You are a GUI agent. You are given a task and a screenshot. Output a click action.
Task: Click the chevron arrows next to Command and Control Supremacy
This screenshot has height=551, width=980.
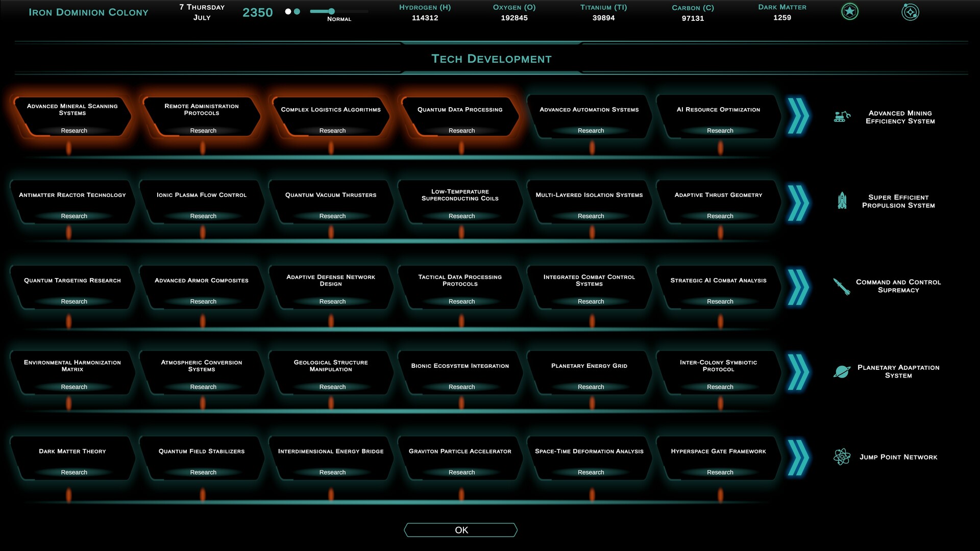798,286
